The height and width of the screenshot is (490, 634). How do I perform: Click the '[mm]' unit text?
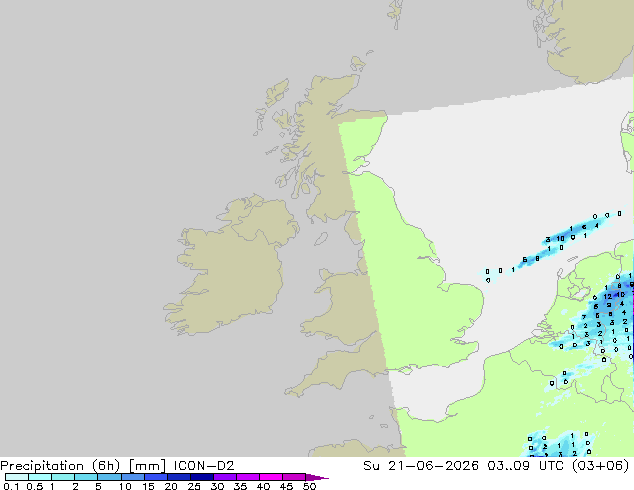[147, 466]
